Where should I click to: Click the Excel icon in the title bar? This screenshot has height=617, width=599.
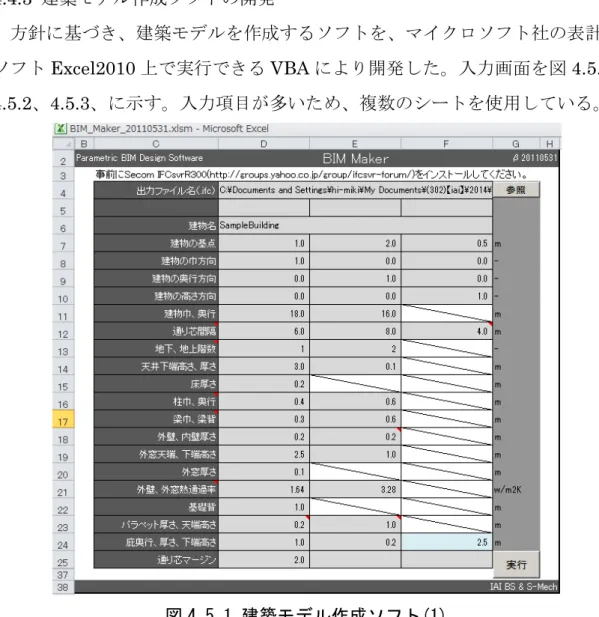pos(60,129)
